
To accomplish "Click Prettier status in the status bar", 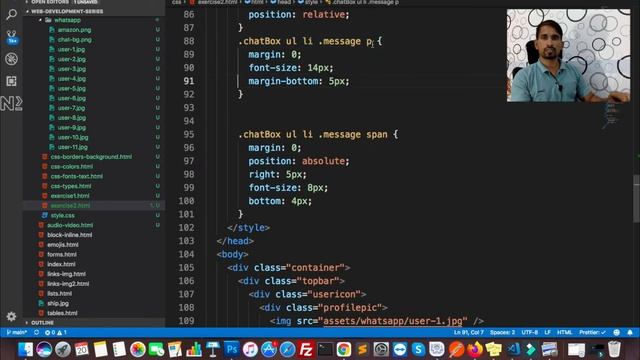I will coord(592,333).
